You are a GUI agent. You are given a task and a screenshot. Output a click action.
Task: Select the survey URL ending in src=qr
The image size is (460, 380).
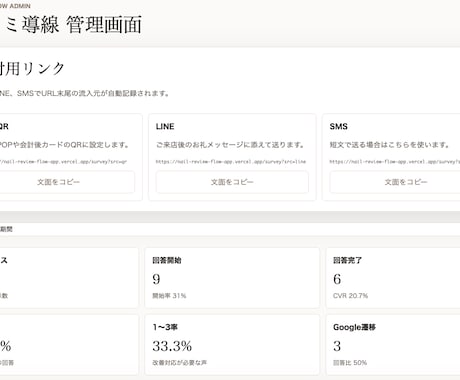[63, 162]
